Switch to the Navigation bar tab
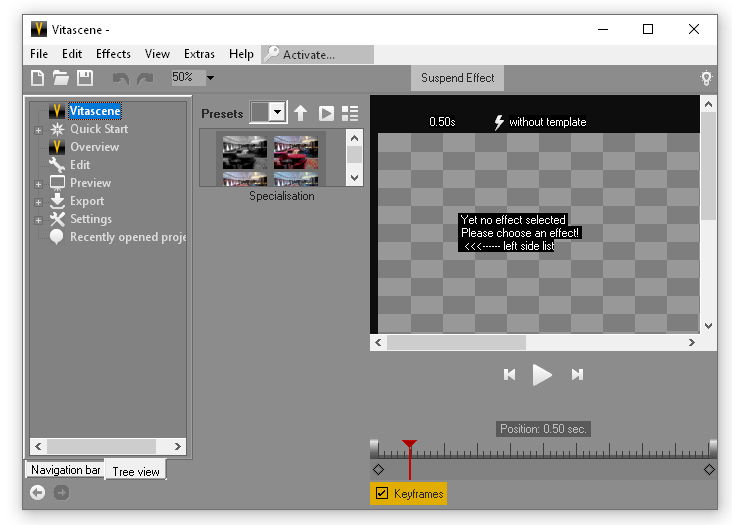The width and height of the screenshot is (732, 525). [x=65, y=470]
